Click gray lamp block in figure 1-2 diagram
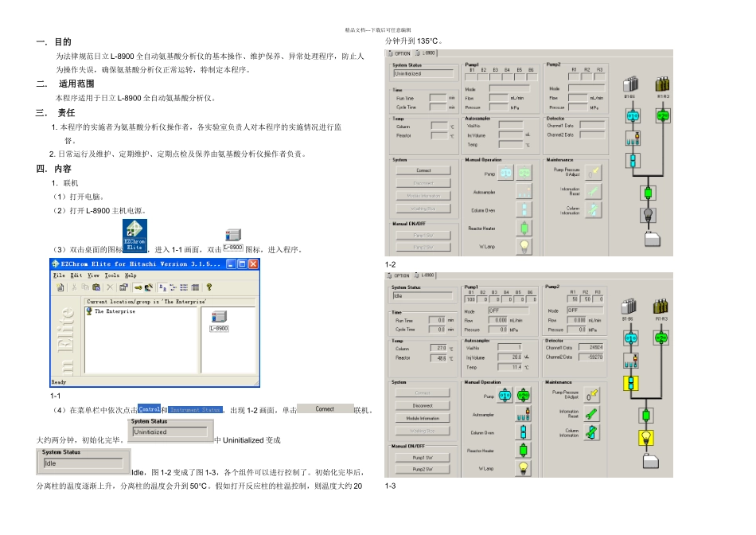The image size is (756, 535). [648, 215]
